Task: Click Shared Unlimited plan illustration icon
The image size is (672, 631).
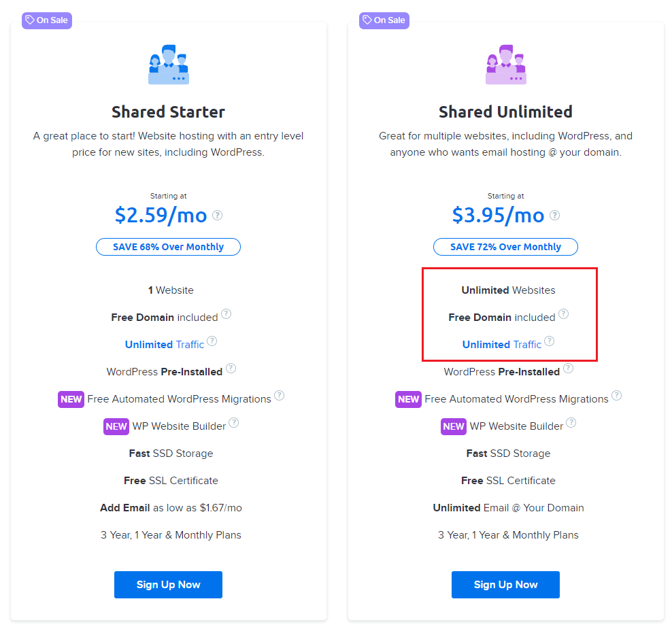Action: (505, 65)
